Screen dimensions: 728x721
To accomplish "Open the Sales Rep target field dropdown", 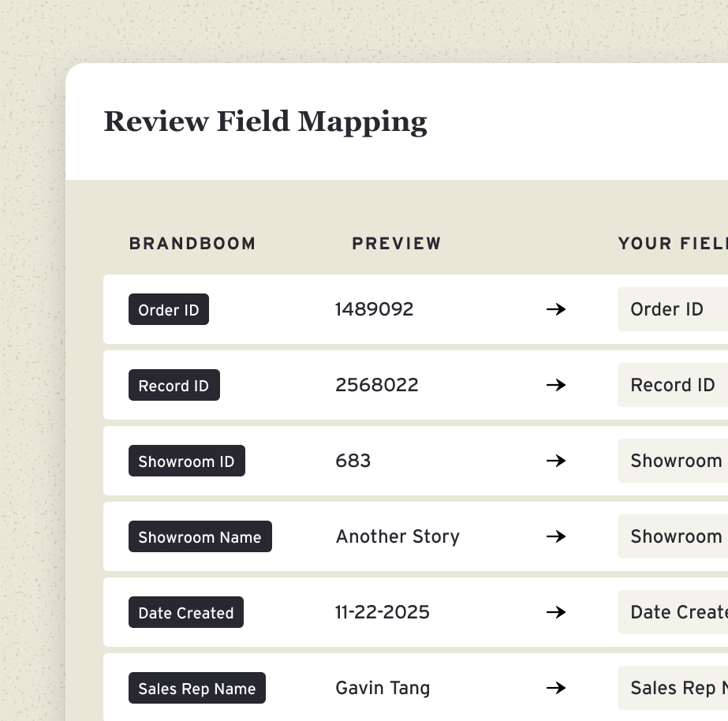I will (x=673, y=688).
